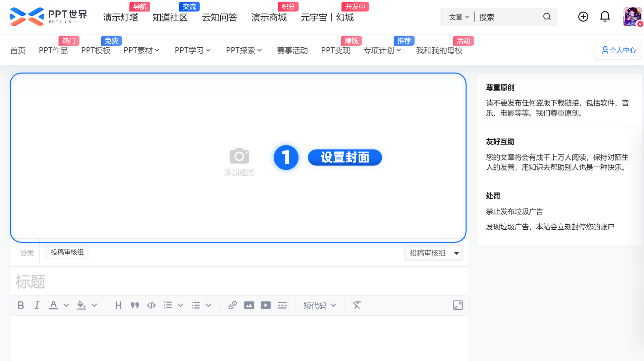
Task: Open 演示商城 store link
Action: [x=269, y=17]
